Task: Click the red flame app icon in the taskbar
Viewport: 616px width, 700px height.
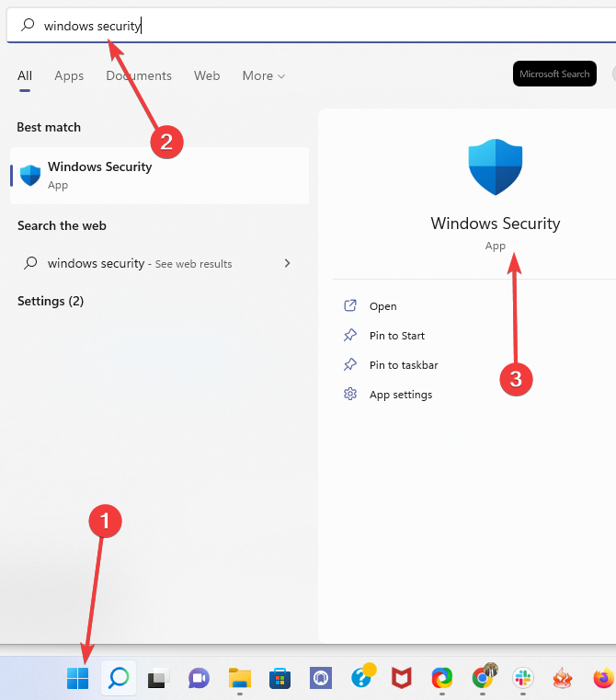Action: (x=563, y=678)
